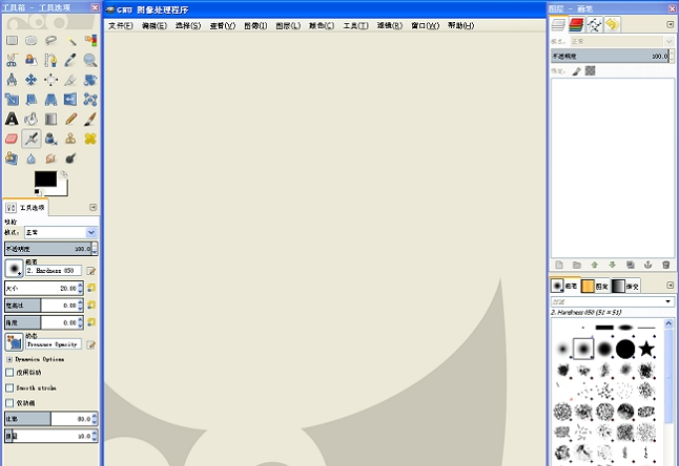Screen dimensions: 679x466
Task: Open the 文件(F) menu
Action: coord(120,25)
